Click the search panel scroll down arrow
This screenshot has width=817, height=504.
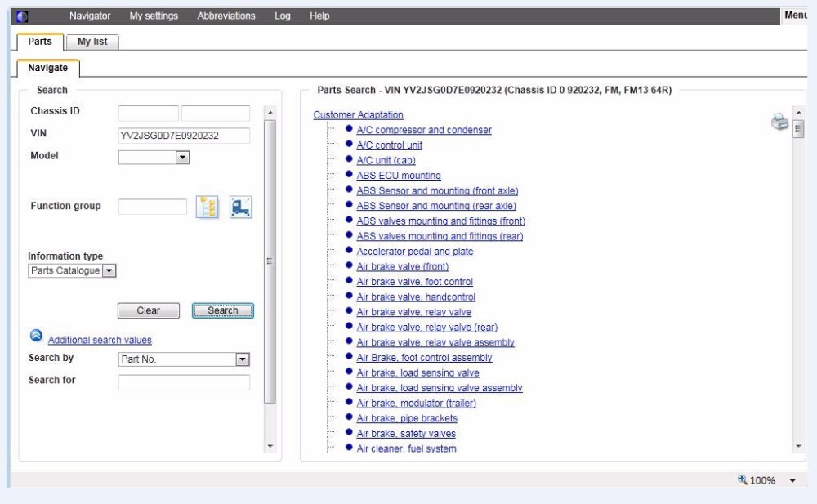pyautogui.click(x=270, y=446)
